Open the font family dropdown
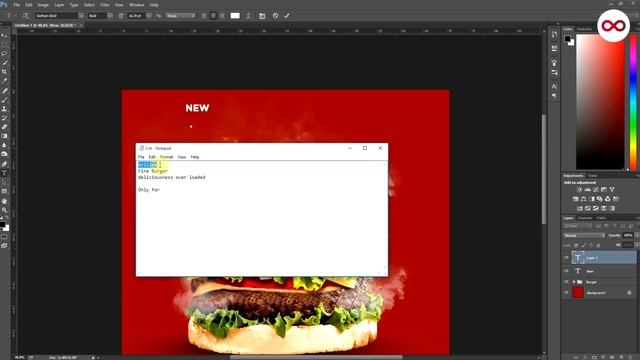This screenshot has height=360, width=640. pos(81,16)
